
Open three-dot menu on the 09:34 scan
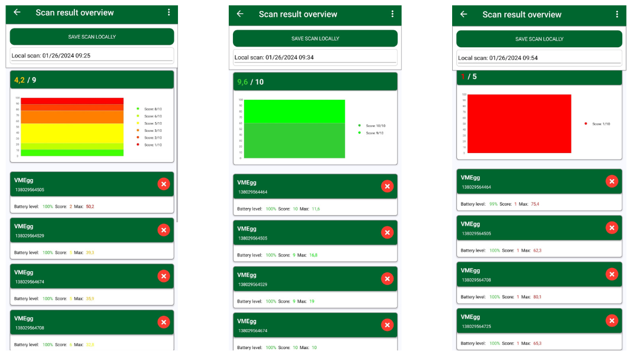392,14
